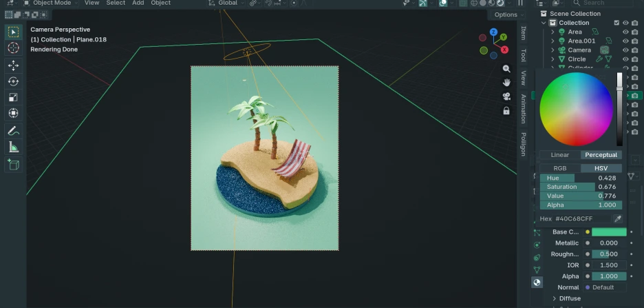Image resolution: width=644 pixels, height=308 pixels.
Task: Open the Poliigon sidebar tab
Action: point(523,144)
